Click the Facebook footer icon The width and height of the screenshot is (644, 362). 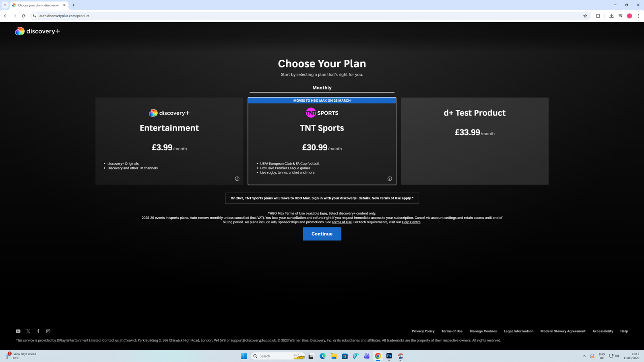point(38,331)
